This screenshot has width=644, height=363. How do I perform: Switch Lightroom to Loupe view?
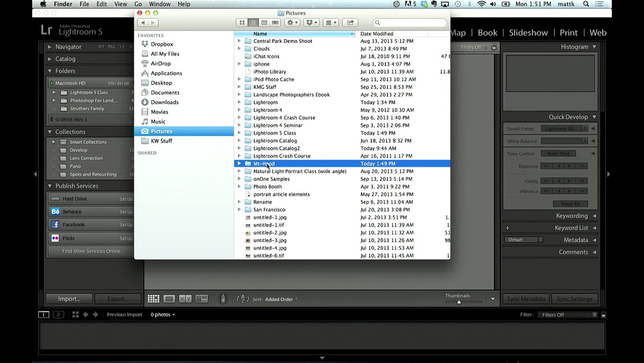pyautogui.click(x=169, y=299)
